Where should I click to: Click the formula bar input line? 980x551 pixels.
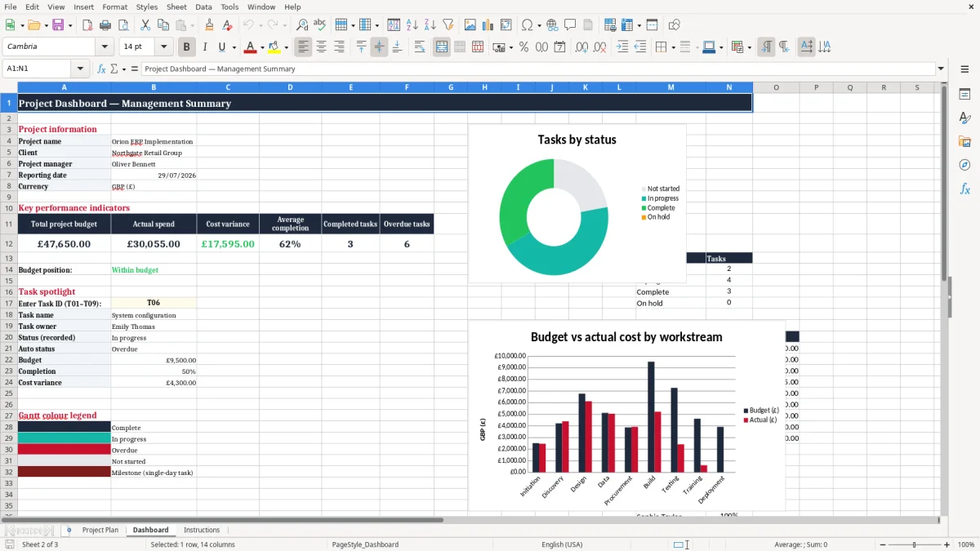[x=537, y=69]
